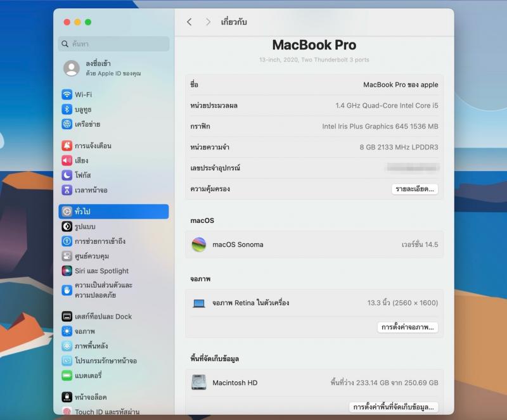Click the 'ความคุ้มครอง' row label
This screenshot has width=507, height=420.
(210, 189)
